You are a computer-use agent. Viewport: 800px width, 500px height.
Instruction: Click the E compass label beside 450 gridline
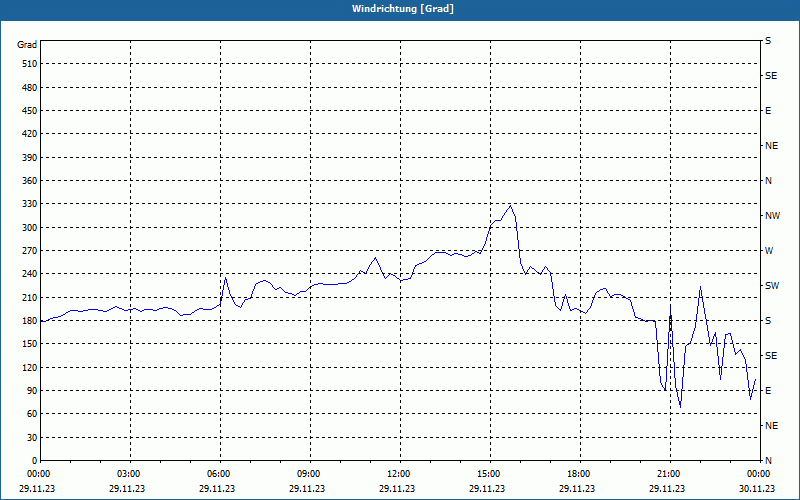768,111
